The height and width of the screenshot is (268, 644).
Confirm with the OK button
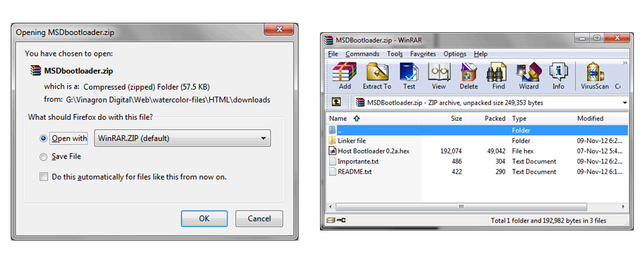[x=204, y=218]
